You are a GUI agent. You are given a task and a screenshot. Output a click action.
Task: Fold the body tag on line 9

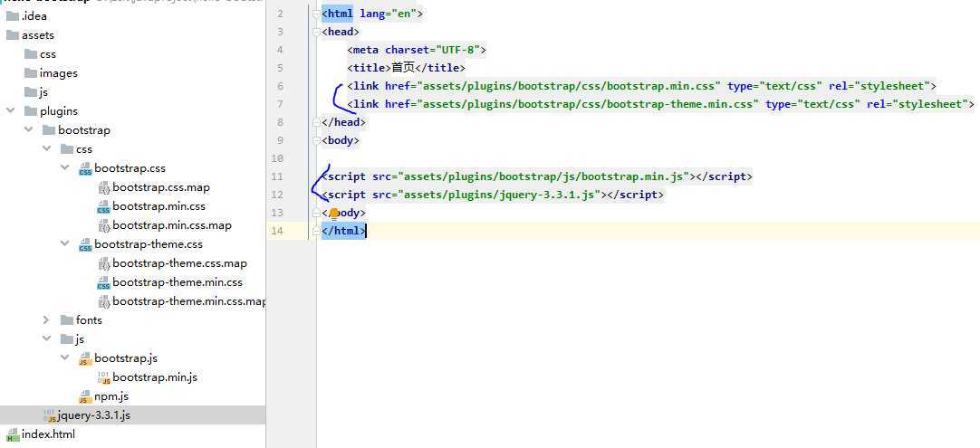click(x=317, y=140)
